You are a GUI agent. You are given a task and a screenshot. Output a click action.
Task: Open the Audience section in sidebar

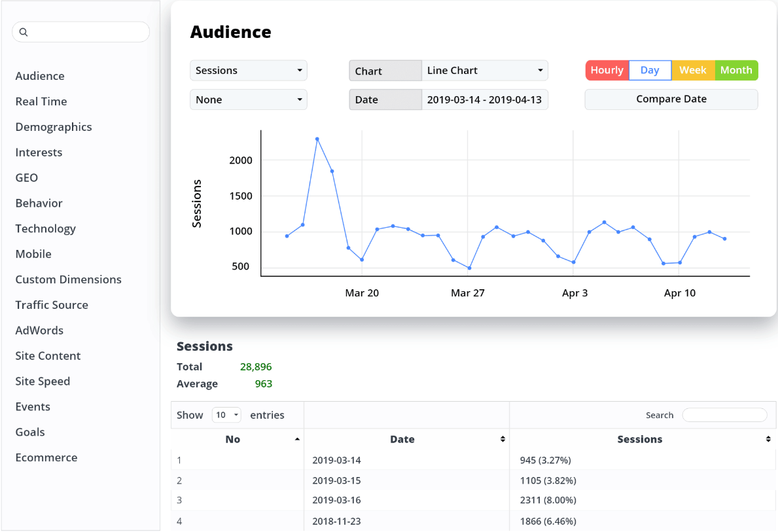point(40,76)
